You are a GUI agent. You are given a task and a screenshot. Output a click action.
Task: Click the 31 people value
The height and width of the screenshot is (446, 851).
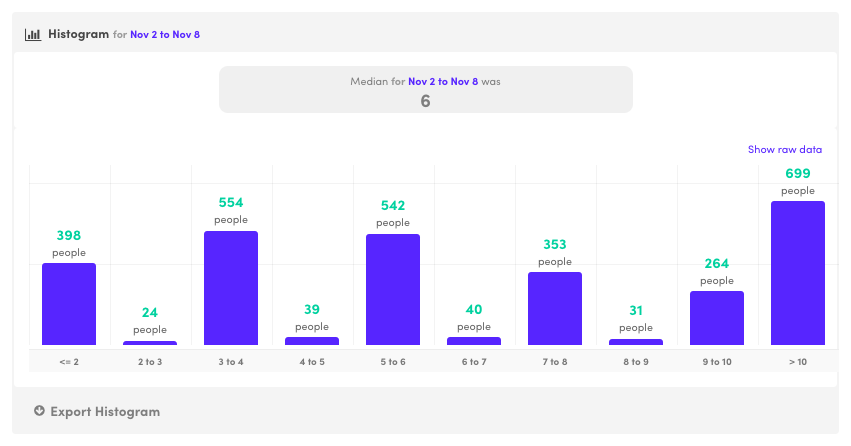tap(636, 310)
